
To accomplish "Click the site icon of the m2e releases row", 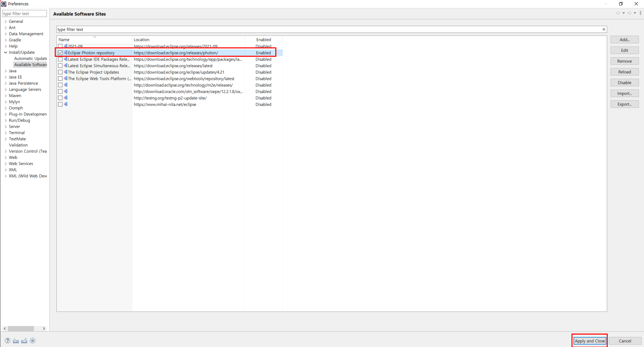I will (x=66, y=85).
